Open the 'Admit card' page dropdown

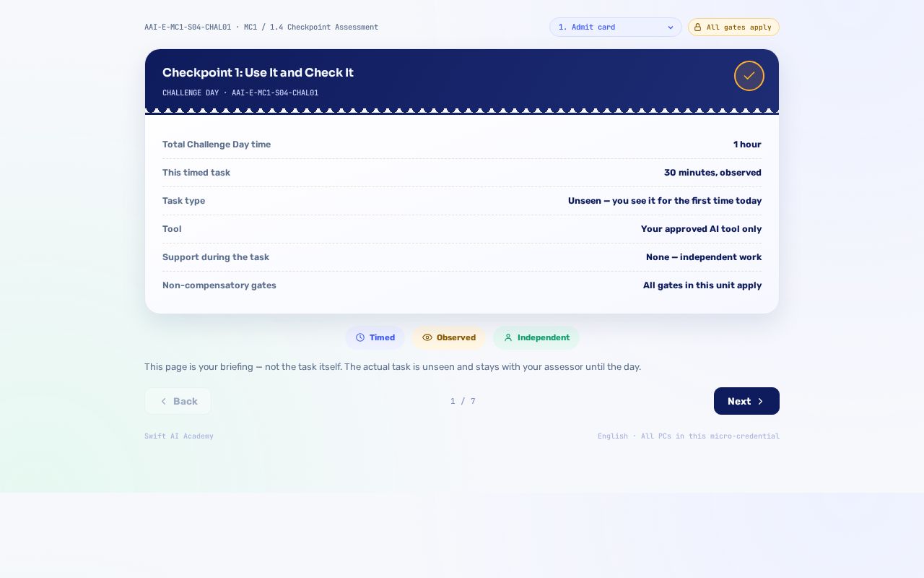[616, 27]
